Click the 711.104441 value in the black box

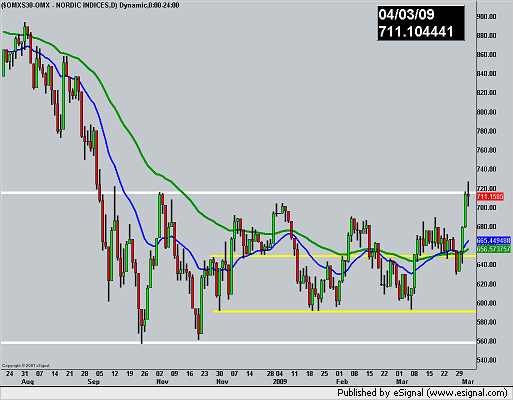pyautogui.click(x=416, y=32)
